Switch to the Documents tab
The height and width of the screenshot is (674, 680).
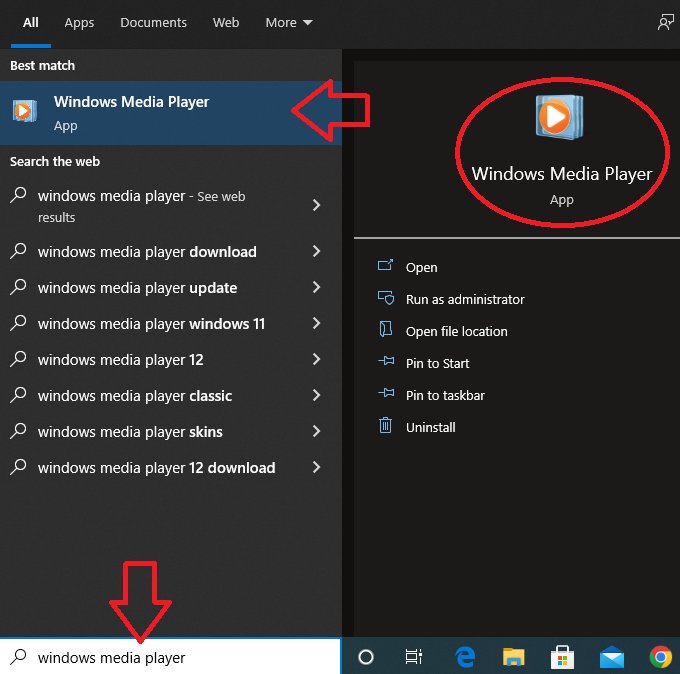(x=153, y=23)
